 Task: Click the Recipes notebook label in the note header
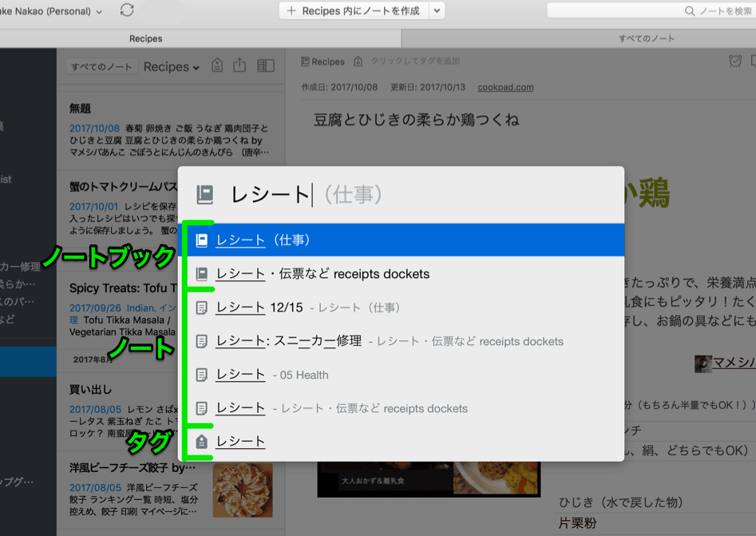click(x=323, y=62)
